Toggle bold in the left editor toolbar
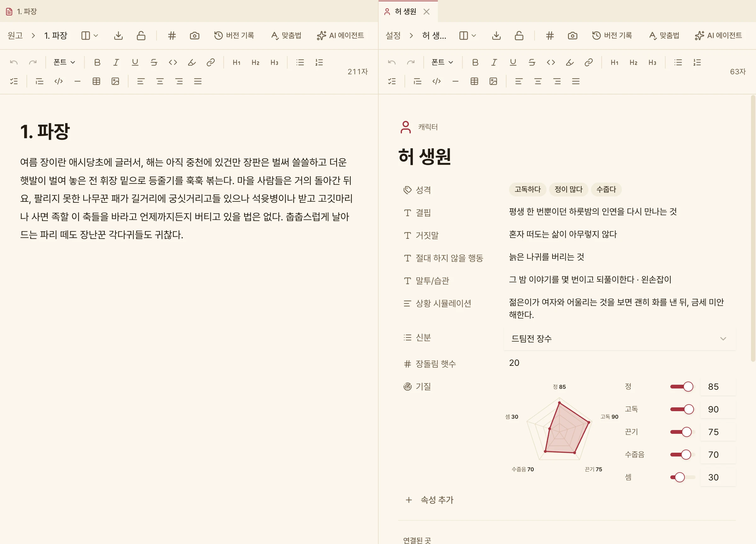 97,62
